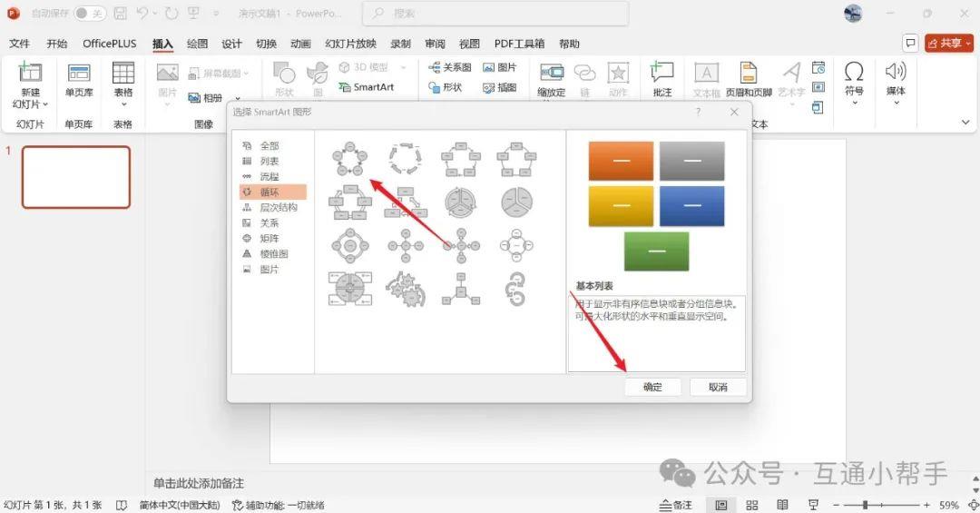The width and height of the screenshot is (980, 513).
Task: Toggle the AutoSave switch
Action: 89,14
